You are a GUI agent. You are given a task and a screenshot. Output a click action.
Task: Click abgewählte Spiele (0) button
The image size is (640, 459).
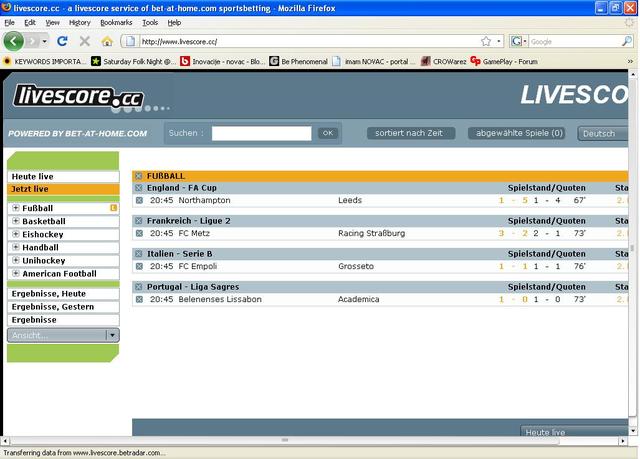[516, 133]
